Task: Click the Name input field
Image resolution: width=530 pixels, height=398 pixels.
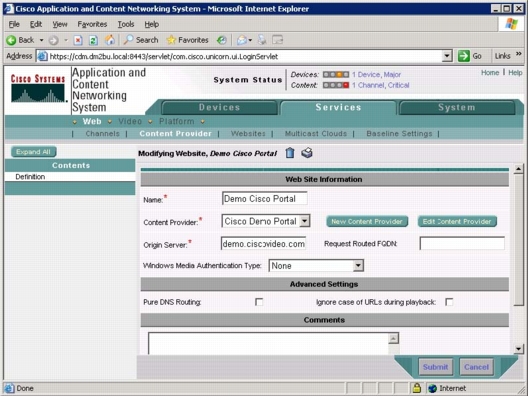Action: pyautogui.click(x=265, y=198)
